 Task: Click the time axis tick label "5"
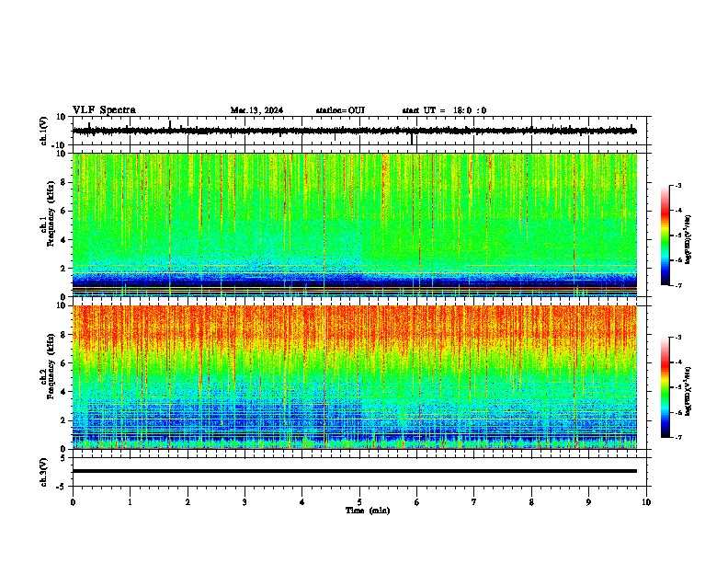(x=359, y=502)
